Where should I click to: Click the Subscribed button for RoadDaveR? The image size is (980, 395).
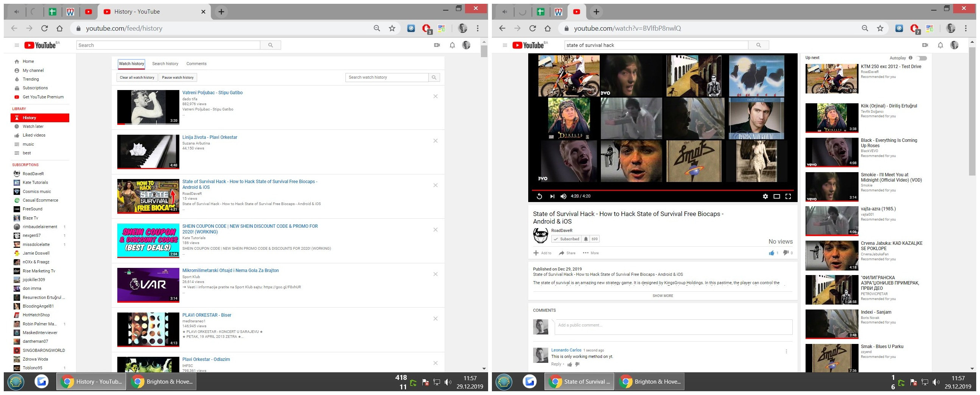pos(566,239)
